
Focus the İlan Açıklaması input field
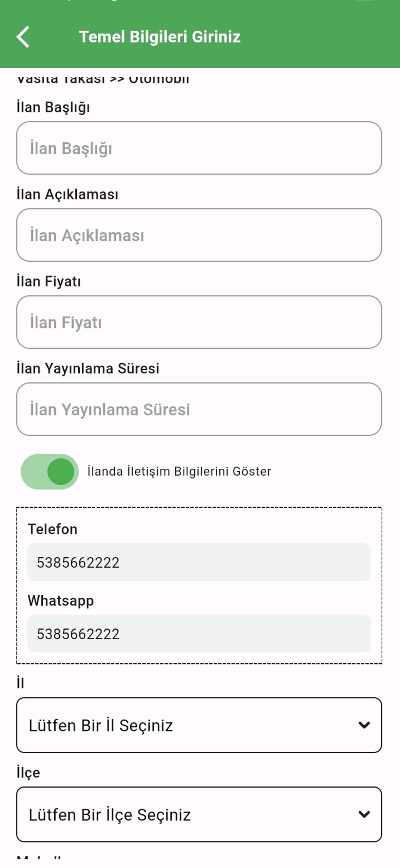click(x=199, y=235)
